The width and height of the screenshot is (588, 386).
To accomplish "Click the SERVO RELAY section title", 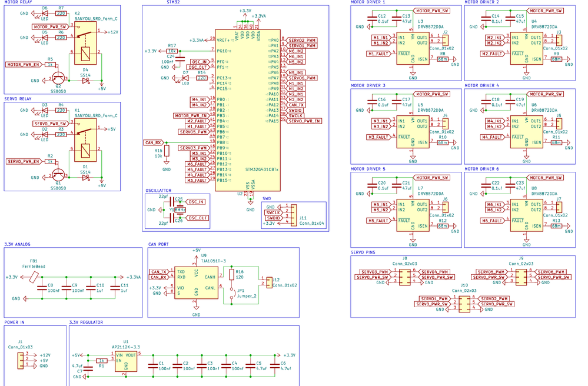I will [x=18, y=99].
